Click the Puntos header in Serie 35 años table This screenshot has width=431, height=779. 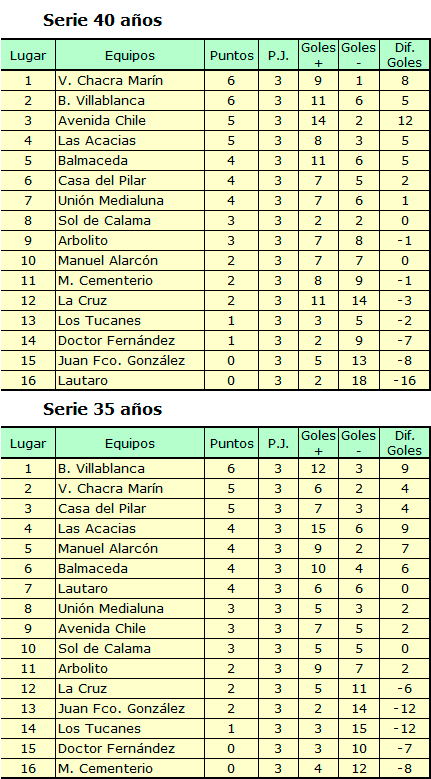pyautogui.click(x=231, y=443)
